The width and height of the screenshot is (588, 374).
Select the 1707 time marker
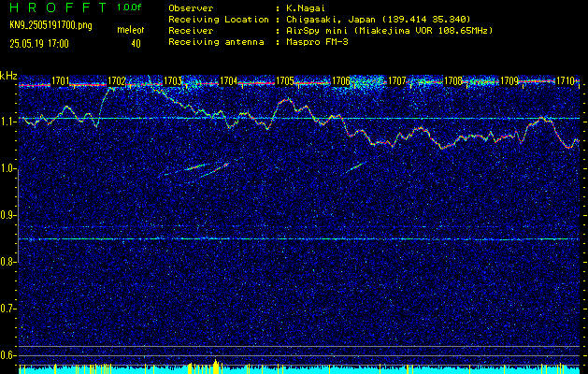click(397, 80)
